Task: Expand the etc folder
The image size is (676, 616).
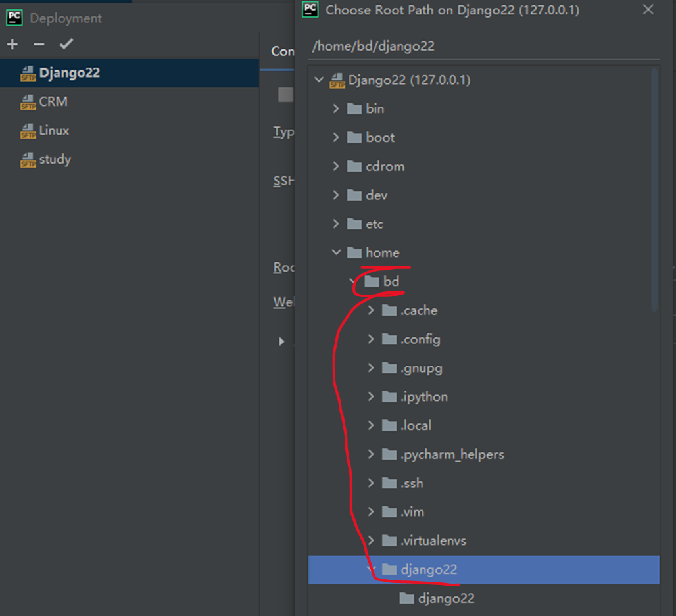Action: pyautogui.click(x=336, y=224)
